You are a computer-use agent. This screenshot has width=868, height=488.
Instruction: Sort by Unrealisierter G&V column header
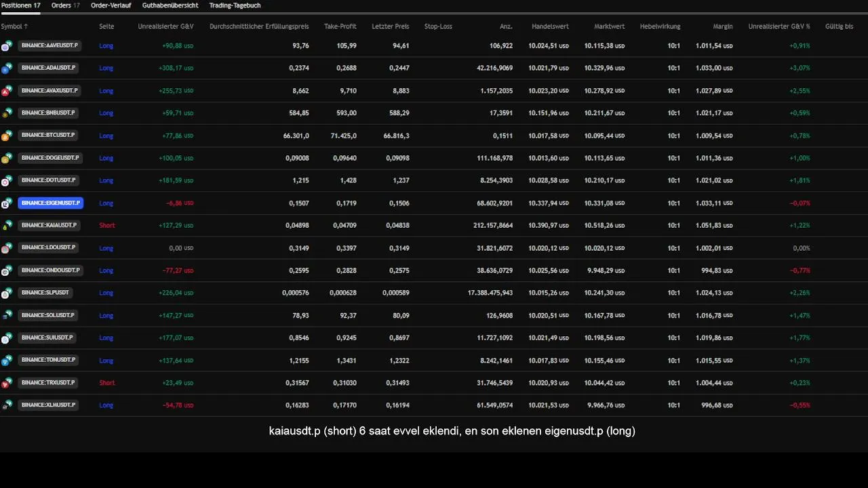(x=166, y=26)
